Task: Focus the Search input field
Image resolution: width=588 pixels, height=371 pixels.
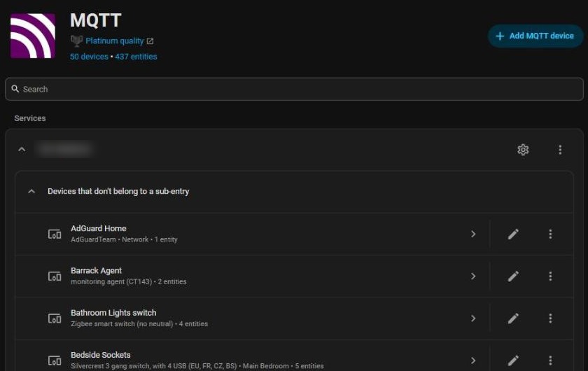Action: [294, 90]
